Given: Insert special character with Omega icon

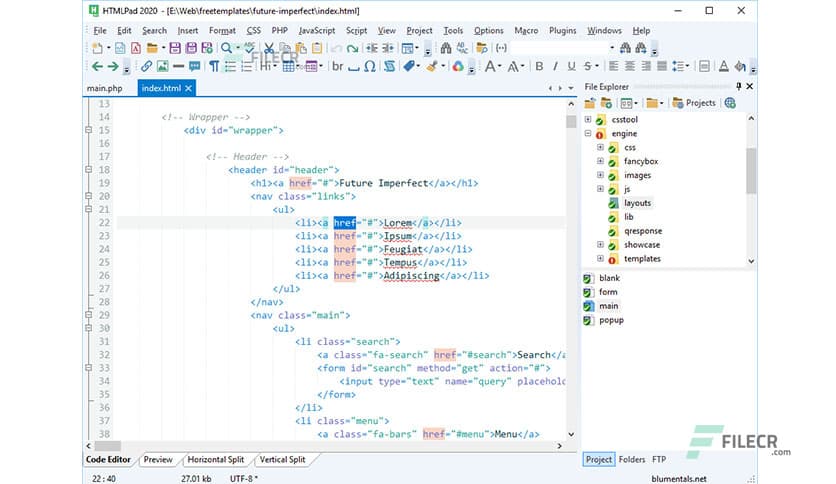Looking at the screenshot, I should pyautogui.click(x=370, y=67).
